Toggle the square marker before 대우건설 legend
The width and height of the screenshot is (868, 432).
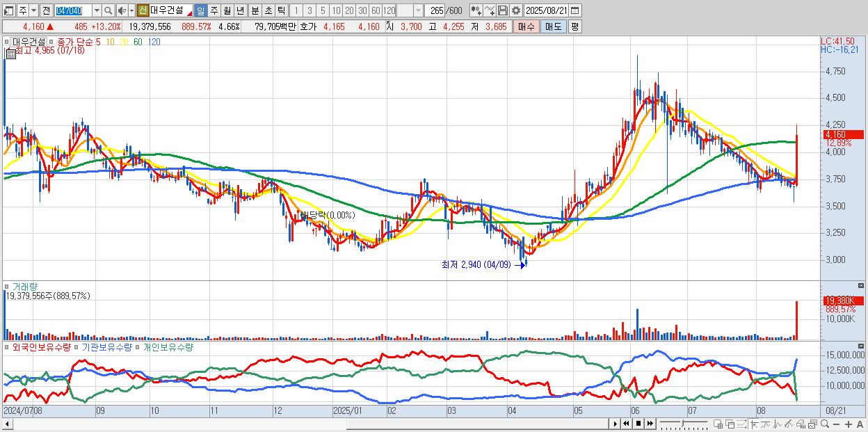pyautogui.click(x=6, y=42)
